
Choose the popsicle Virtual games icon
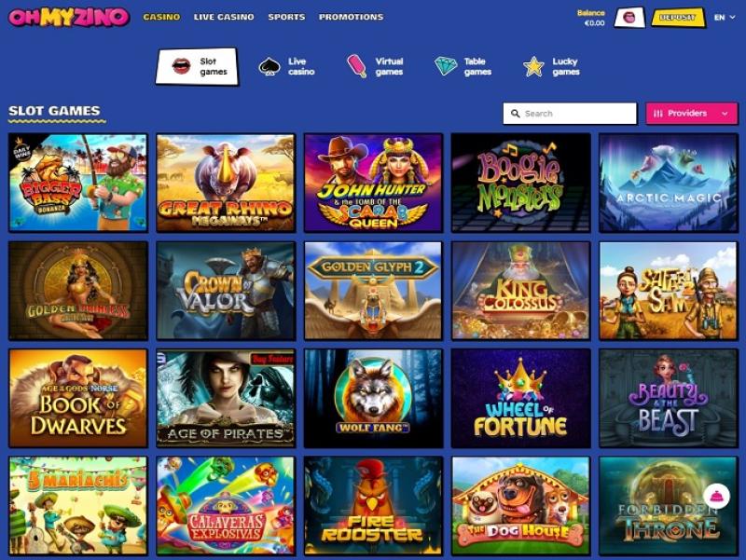pos(357,66)
